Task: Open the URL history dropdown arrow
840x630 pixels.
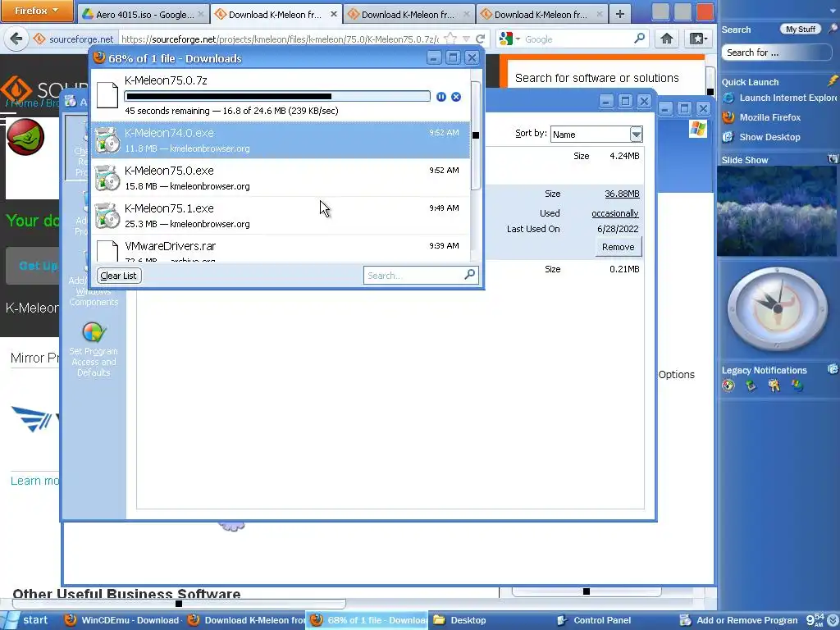Action: coord(466,39)
